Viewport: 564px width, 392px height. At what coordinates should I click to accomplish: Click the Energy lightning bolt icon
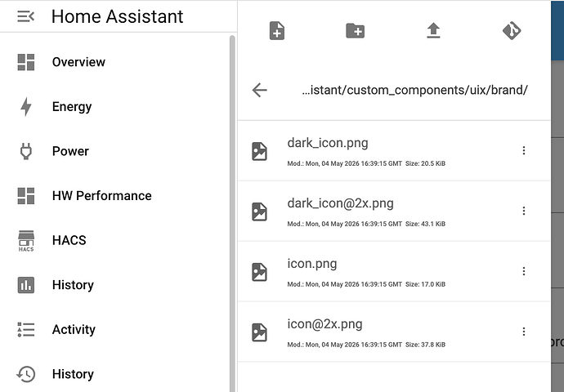point(26,107)
